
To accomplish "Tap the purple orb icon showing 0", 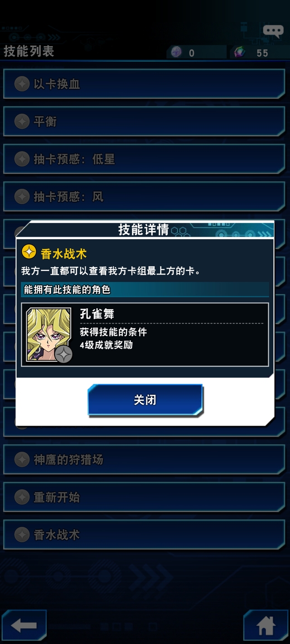I will pos(176,53).
